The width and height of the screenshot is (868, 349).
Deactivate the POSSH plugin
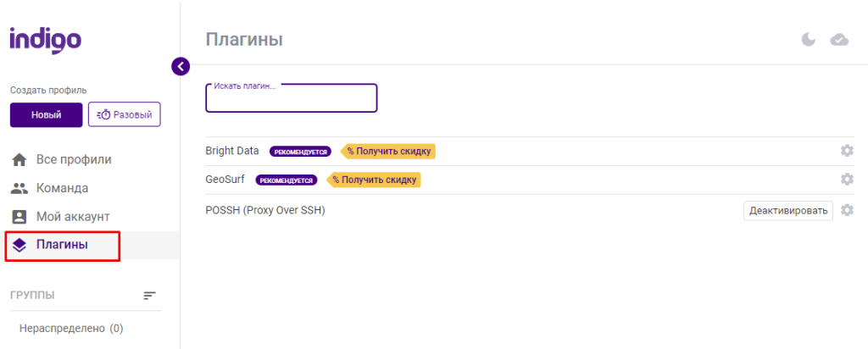(788, 210)
